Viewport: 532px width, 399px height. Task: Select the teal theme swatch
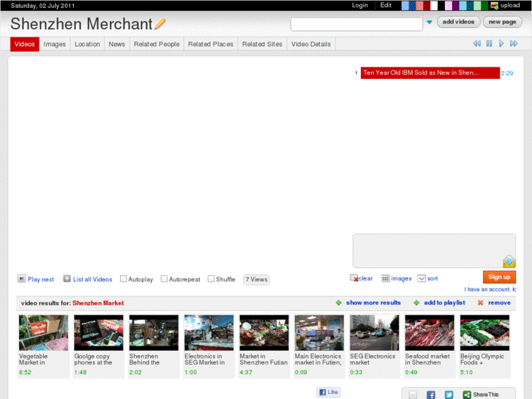click(471, 5)
